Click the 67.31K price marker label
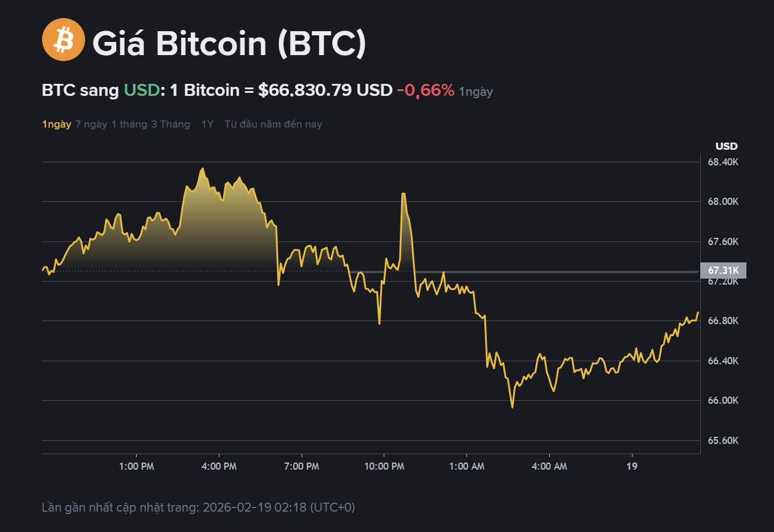 (723, 270)
